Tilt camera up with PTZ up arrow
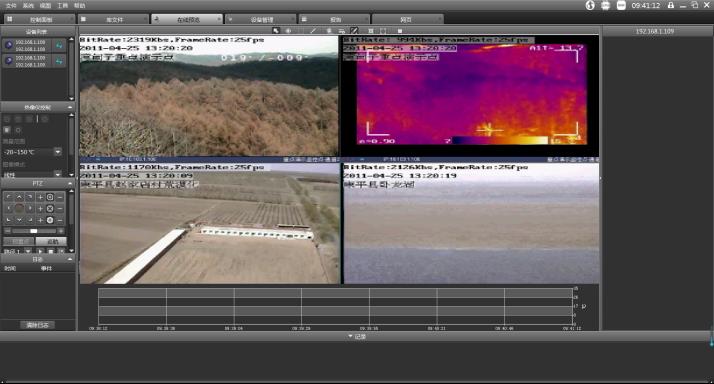The image size is (714, 384). tap(19, 197)
